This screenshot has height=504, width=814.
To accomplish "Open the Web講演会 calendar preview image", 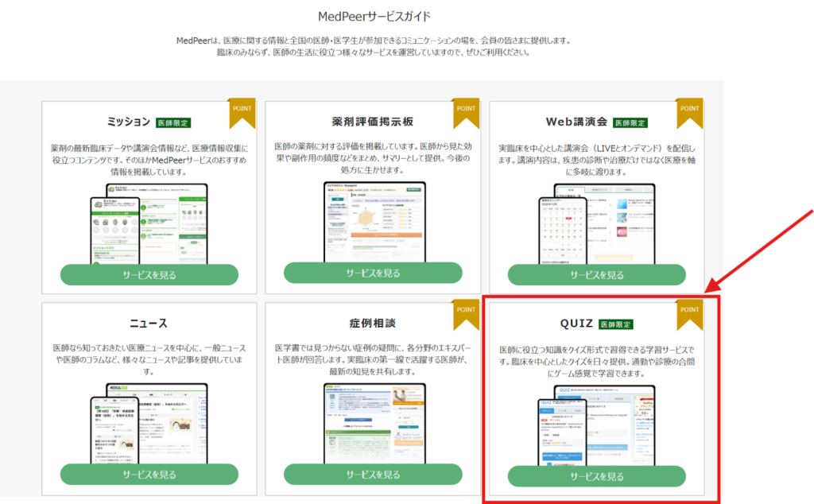I will pyautogui.click(x=596, y=223).
